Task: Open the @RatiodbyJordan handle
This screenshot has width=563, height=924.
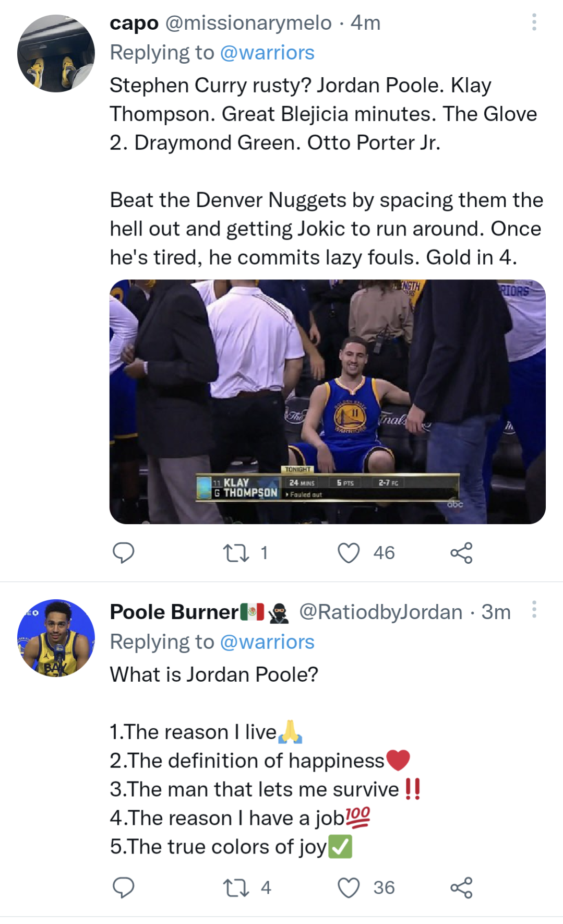Action: (380, 612)
